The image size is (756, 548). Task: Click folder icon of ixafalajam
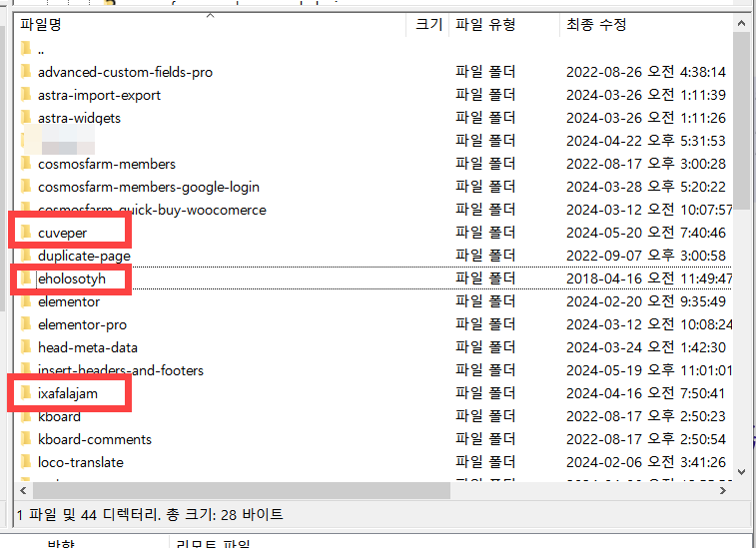point(26,393)
